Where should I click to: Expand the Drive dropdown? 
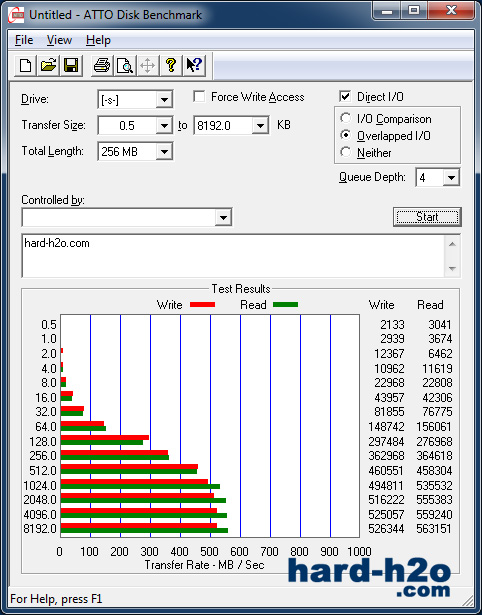[x=164, y=100]
